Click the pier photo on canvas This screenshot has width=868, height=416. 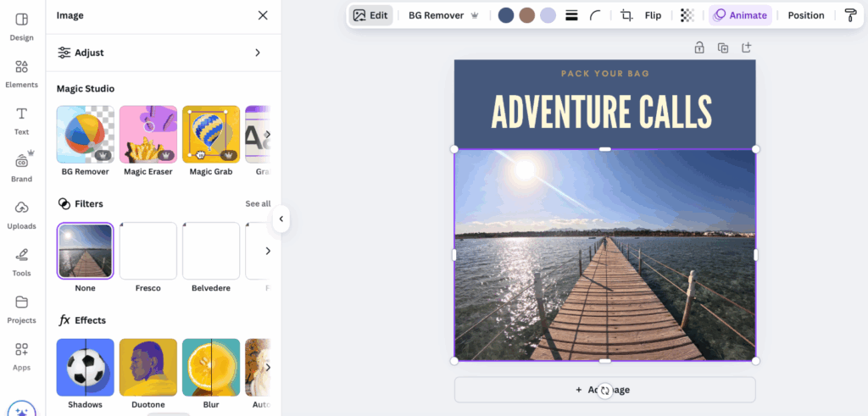click(x=605, y=255)
